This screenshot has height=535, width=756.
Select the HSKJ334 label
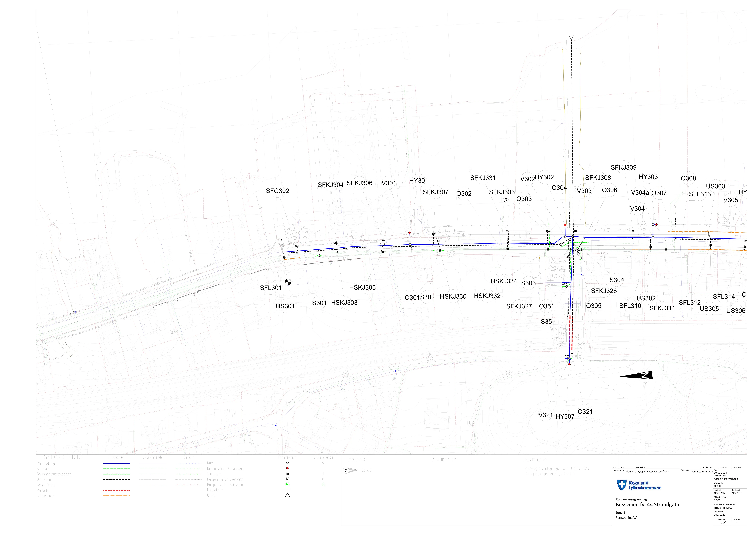[x=504, y=281]
